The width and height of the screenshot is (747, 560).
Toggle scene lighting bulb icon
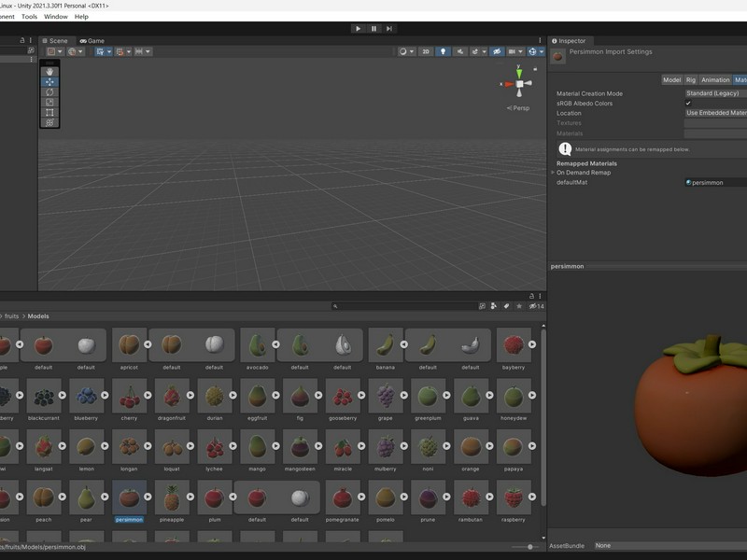pos(443,51)
